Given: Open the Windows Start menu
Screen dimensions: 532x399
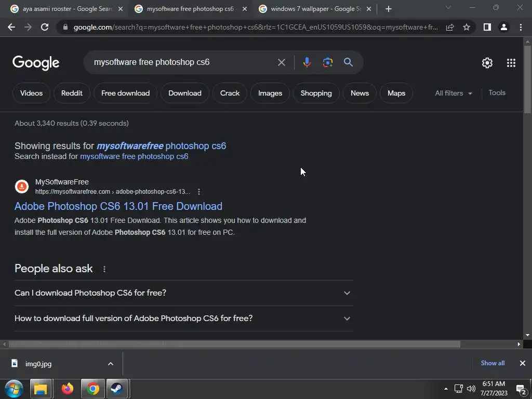Looking at the screenshot, I should click(x=14, y=389).
